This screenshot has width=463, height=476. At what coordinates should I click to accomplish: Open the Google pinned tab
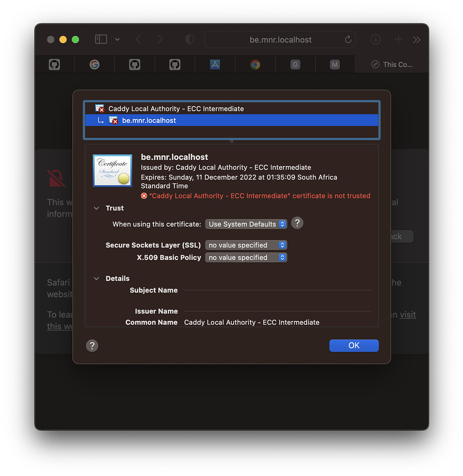pyautogui.click(x=94, y=64)
